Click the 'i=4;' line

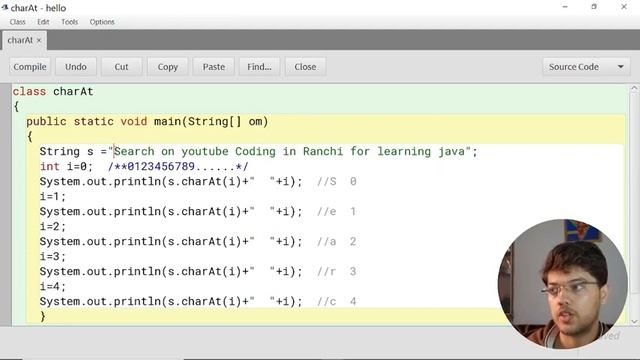pos(53,287)
